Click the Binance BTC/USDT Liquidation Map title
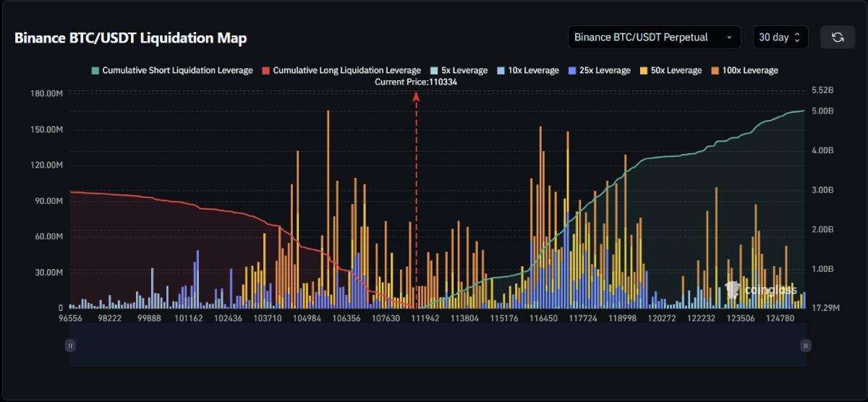This screenshot has height=402, width=868. coord(130,38)
